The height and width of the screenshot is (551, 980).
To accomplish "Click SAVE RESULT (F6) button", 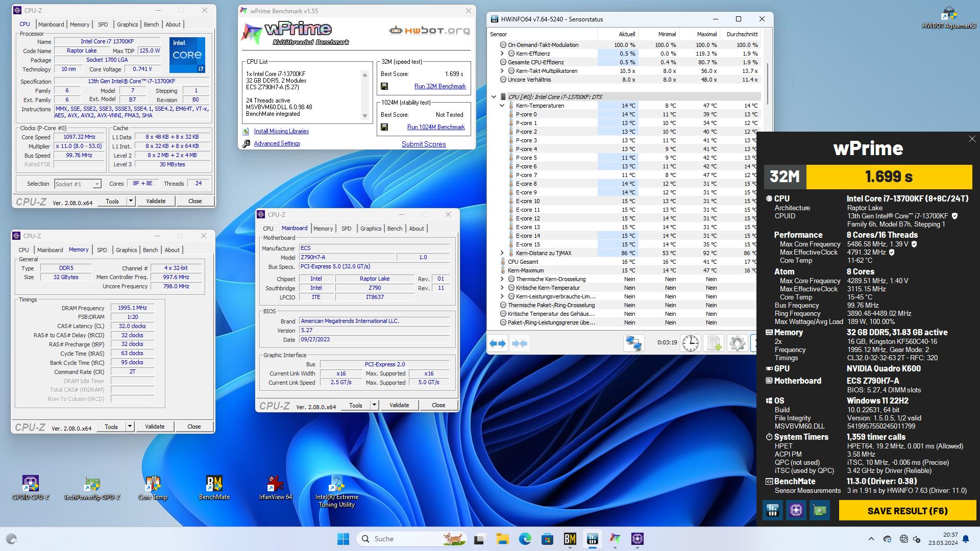I will point(908,511).
